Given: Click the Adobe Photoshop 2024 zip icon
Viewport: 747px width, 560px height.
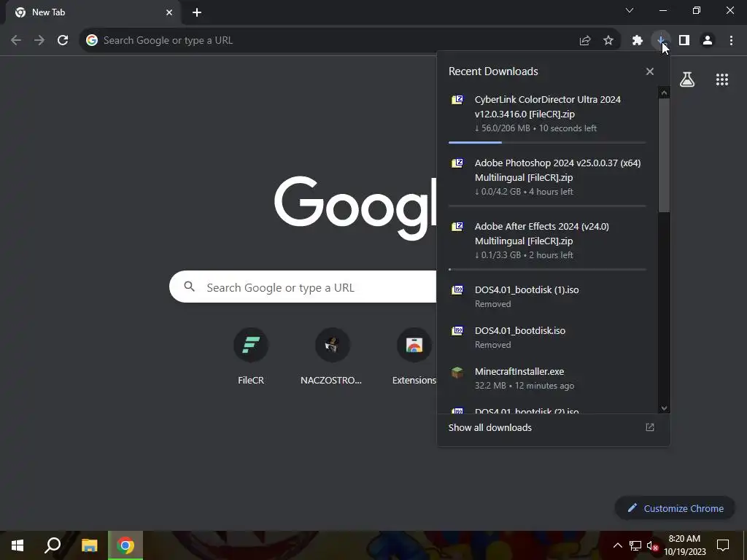Looking at the screenshot, I should [457, 163].
